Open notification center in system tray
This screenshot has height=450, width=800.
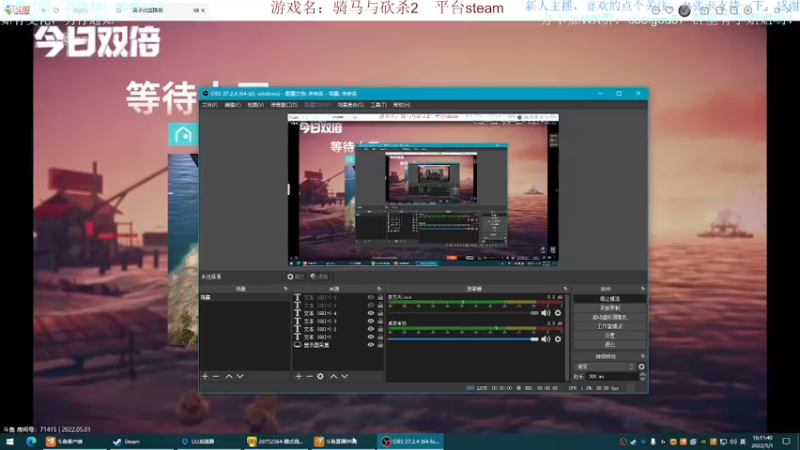click(786, 441)
